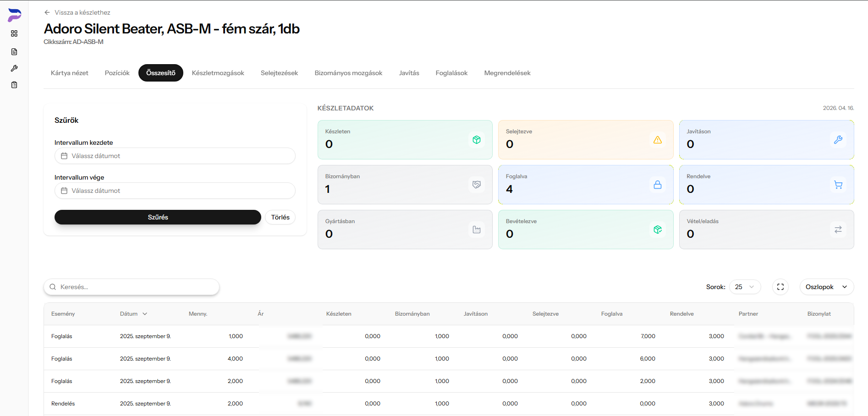Click the search magnifier icon
The image size is (868, 416).
[x=53, y=287]
